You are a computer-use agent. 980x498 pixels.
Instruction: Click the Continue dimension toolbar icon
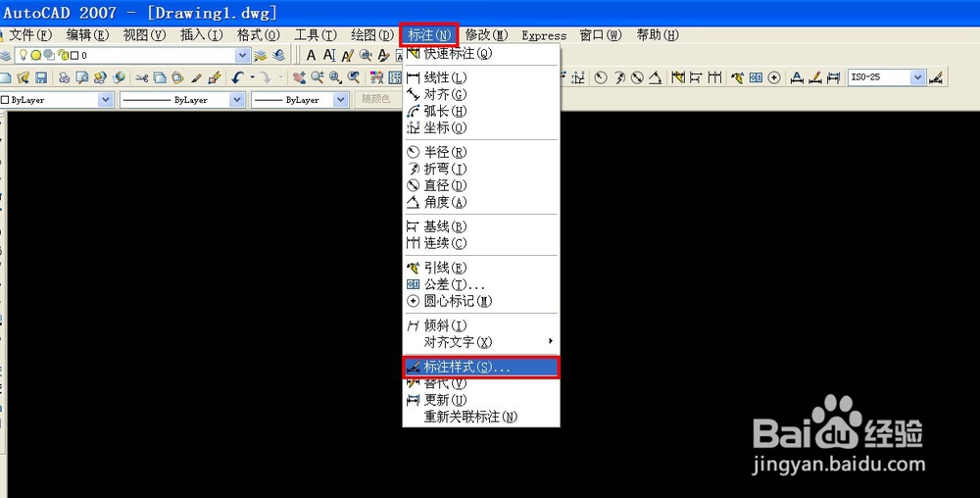715,77
